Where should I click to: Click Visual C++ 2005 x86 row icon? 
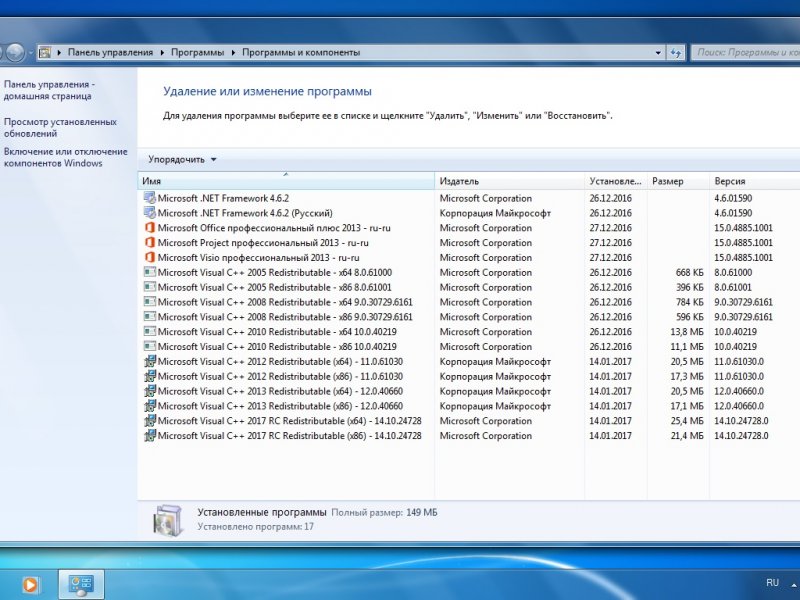tap(149, 287)
